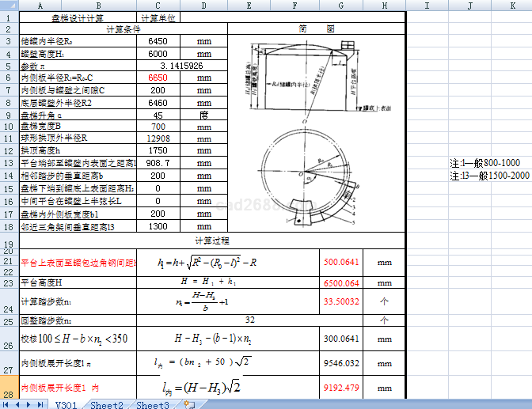Select row 28 header
The image size is (532, 409).
coord(8,388)
